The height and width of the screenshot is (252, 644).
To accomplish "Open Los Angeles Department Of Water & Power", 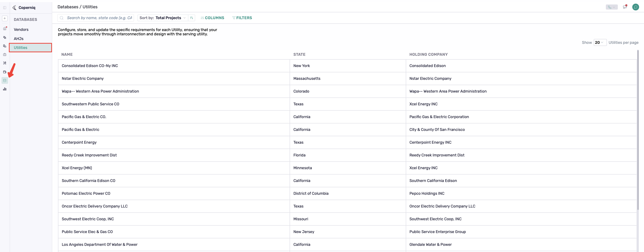I will point(100,245).
